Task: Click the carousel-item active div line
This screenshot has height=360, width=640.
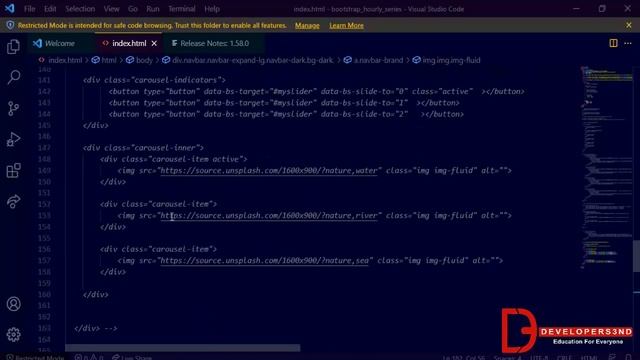Action: point(173,159)
